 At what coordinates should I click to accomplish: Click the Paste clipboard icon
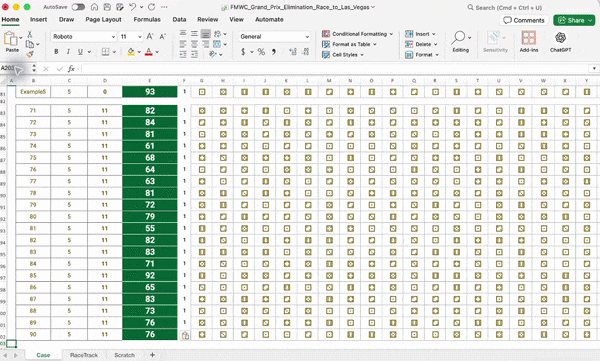click(x=10, y=39)
